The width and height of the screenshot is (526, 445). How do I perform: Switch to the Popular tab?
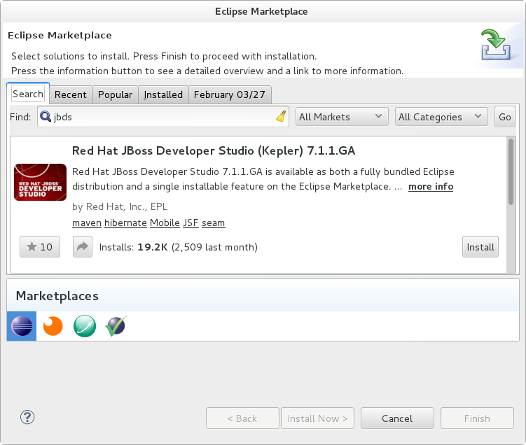[115, 95]
